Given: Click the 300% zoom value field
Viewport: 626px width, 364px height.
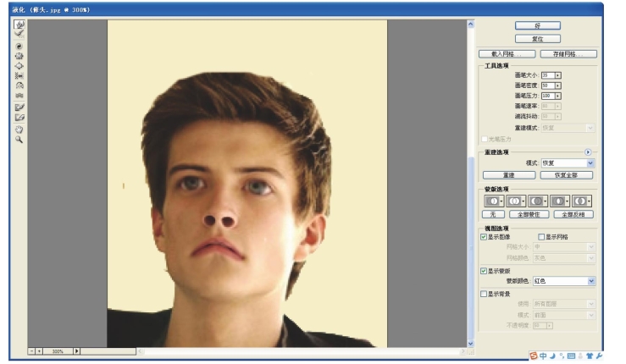Looking at the screenshot, I should point(58,351).
